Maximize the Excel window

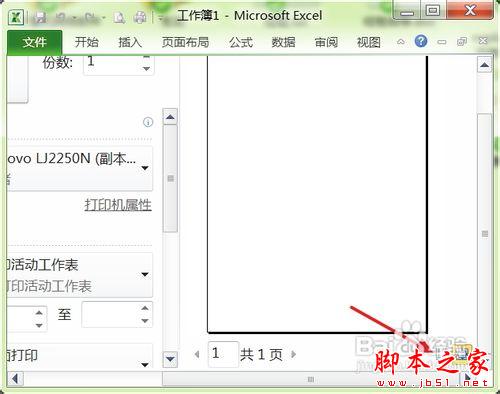(x=433, y=11)
